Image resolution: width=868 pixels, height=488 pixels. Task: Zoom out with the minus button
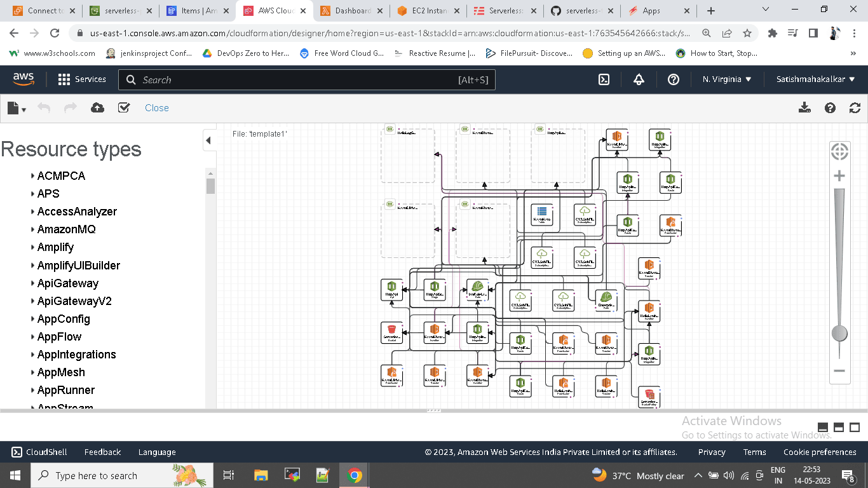pos(839,370)
